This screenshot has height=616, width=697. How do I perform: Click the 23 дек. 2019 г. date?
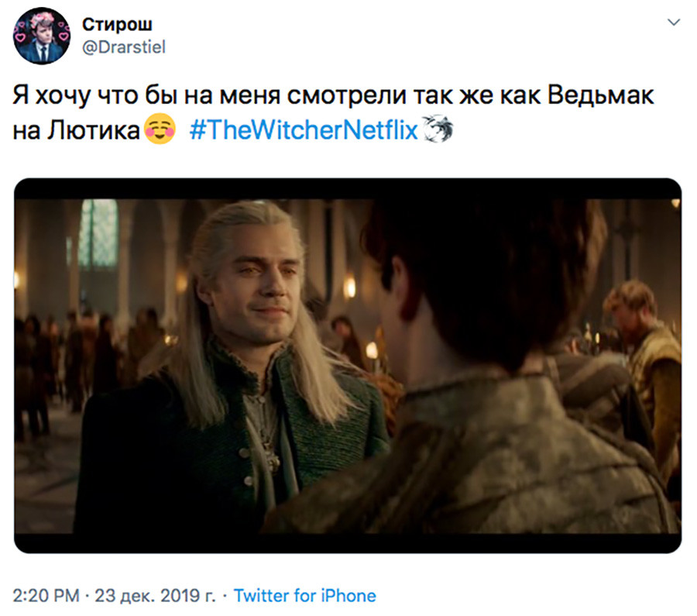coord(155,595)
